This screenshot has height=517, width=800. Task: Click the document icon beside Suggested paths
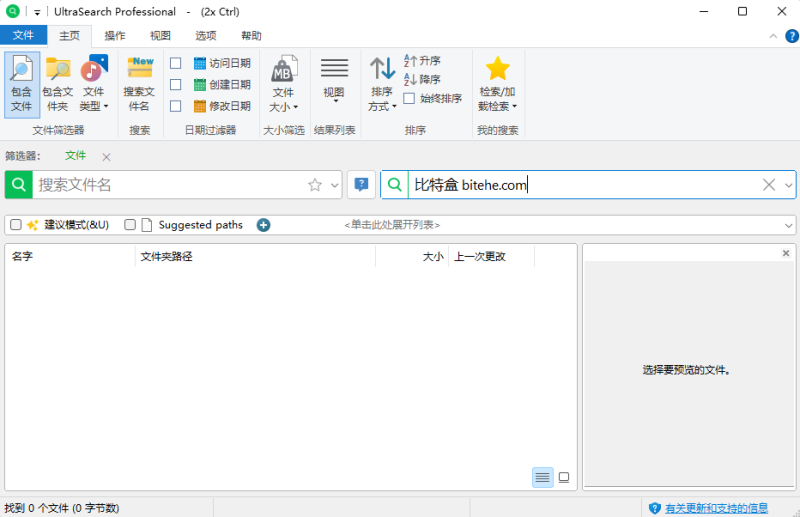[x=147, y=225]
